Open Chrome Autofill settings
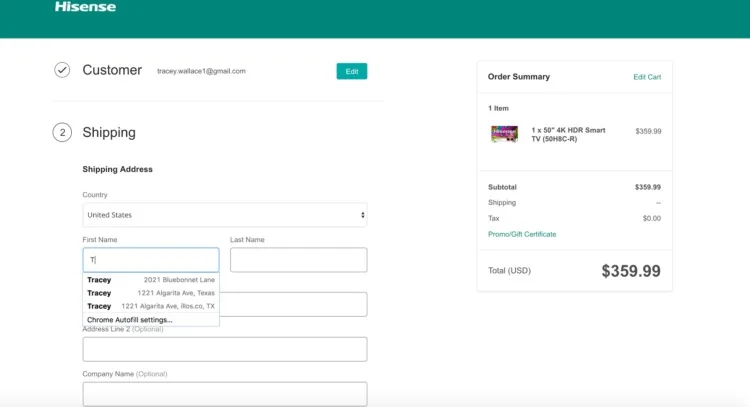750x407 pixels. click(151, 320)
